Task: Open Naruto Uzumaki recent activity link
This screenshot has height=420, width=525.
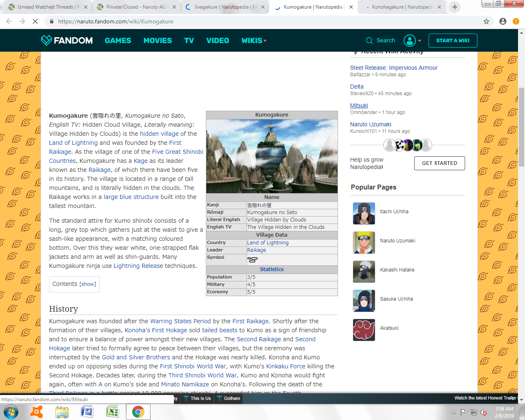Action: pos(371,124)
